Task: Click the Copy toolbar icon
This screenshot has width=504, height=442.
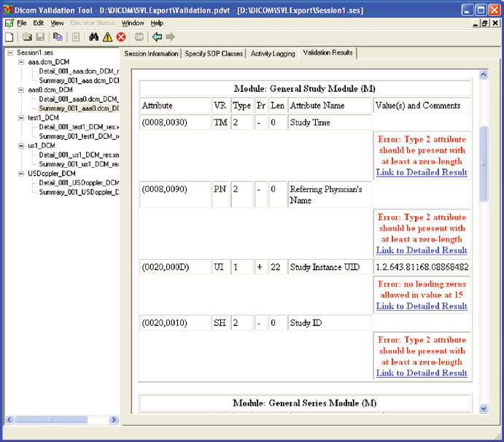Action: [x=57, y=36]
